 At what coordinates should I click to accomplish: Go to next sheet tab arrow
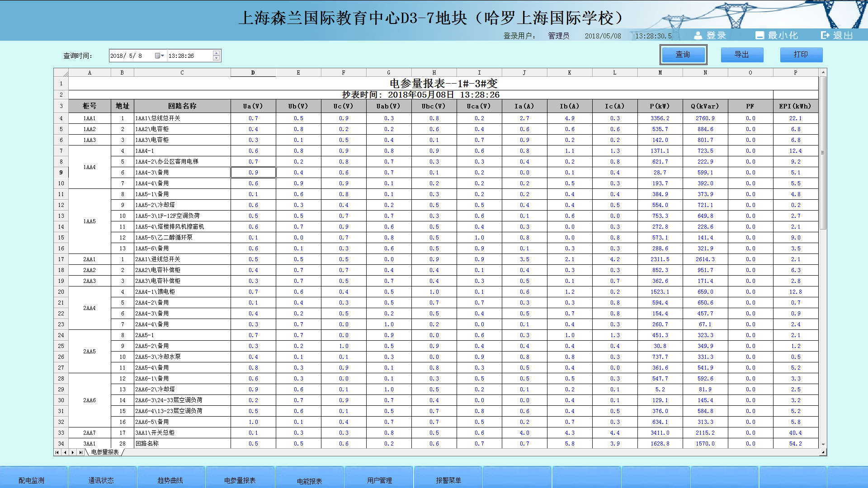(x=73, y=452)
